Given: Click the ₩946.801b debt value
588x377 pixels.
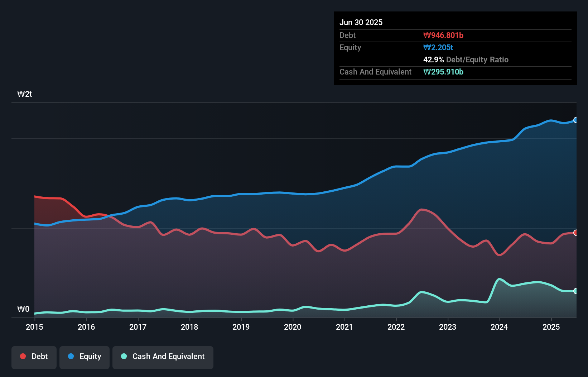Looking at the screenshot, I should [443, 35].
